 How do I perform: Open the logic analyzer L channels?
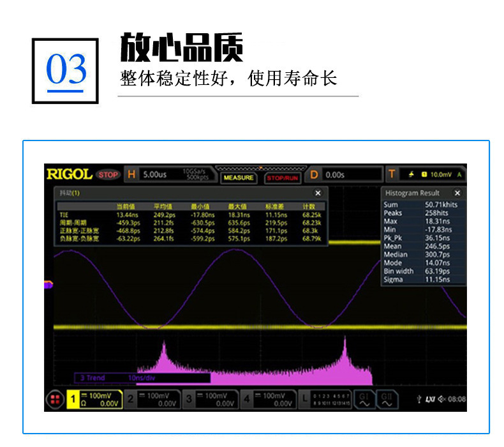tap(325, 399)
